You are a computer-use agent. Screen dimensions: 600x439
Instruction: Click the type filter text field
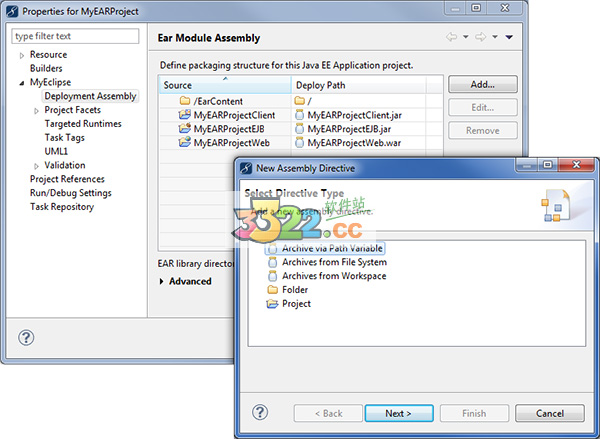(75, 36)
